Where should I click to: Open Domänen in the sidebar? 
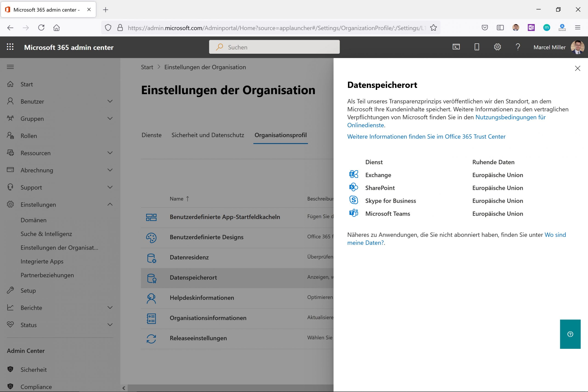click(x=34, y=220)
